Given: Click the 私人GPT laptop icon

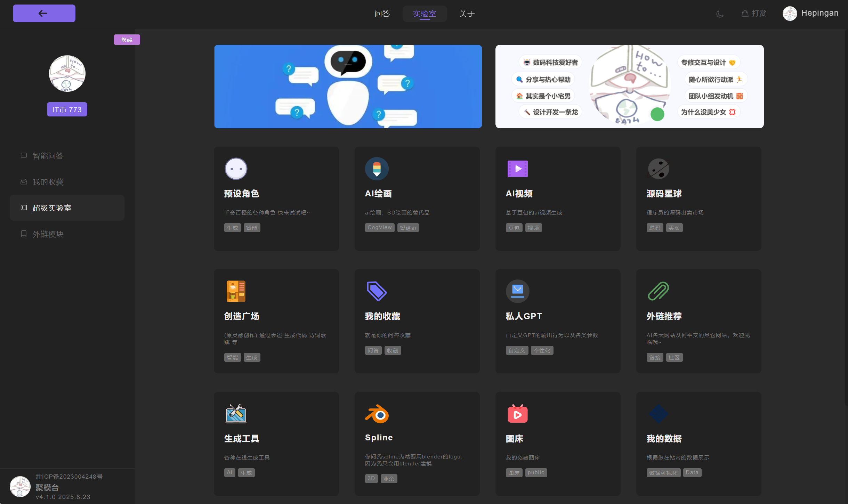Looking at the screenshot, I should click(517, 291).
